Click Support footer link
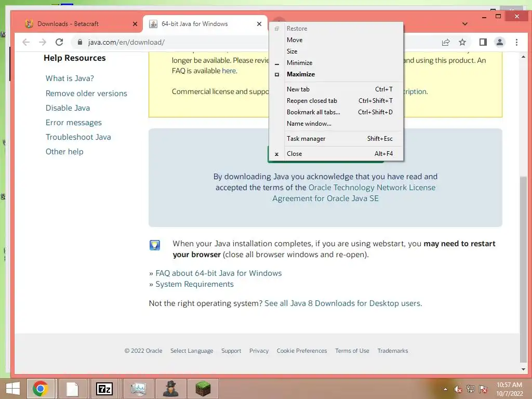 [x=231, y=351]
